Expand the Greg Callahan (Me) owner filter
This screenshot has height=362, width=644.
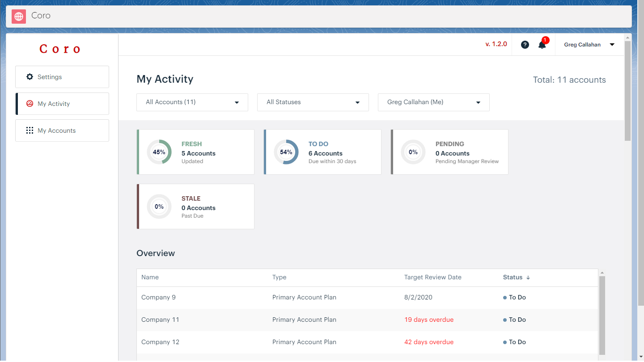(x=434, y=102)
